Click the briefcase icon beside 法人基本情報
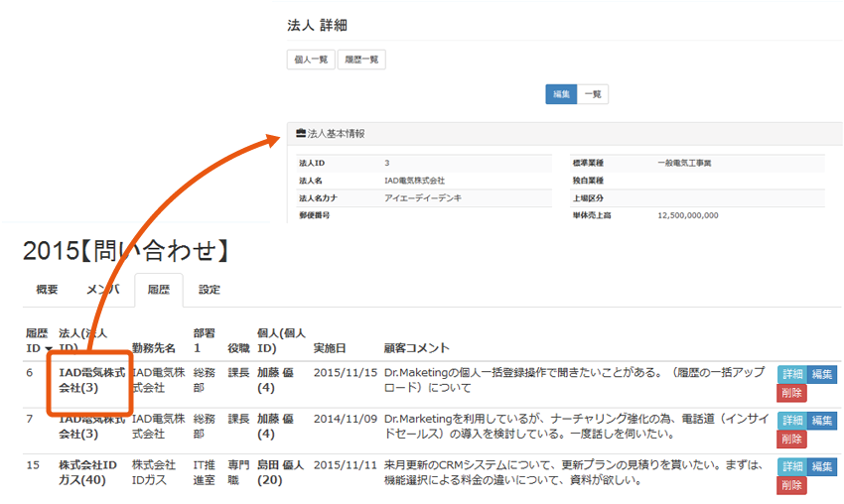 301,133
